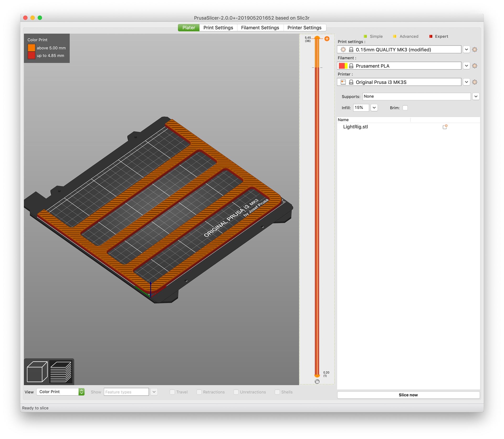Image resolution: width=504 pixels, height=439 pixels.
Task: Click the Slice now button
Action: [x=408, y=395]
